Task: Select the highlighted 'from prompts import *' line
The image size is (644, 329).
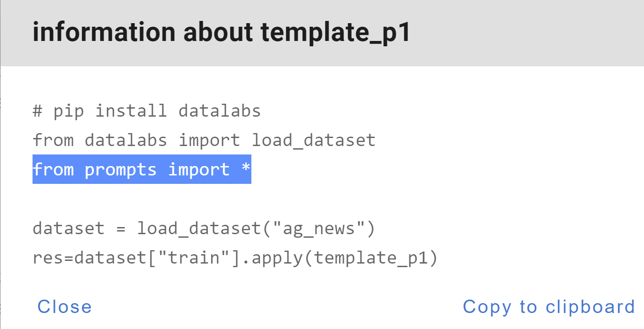Action: [x=141, y=169]
